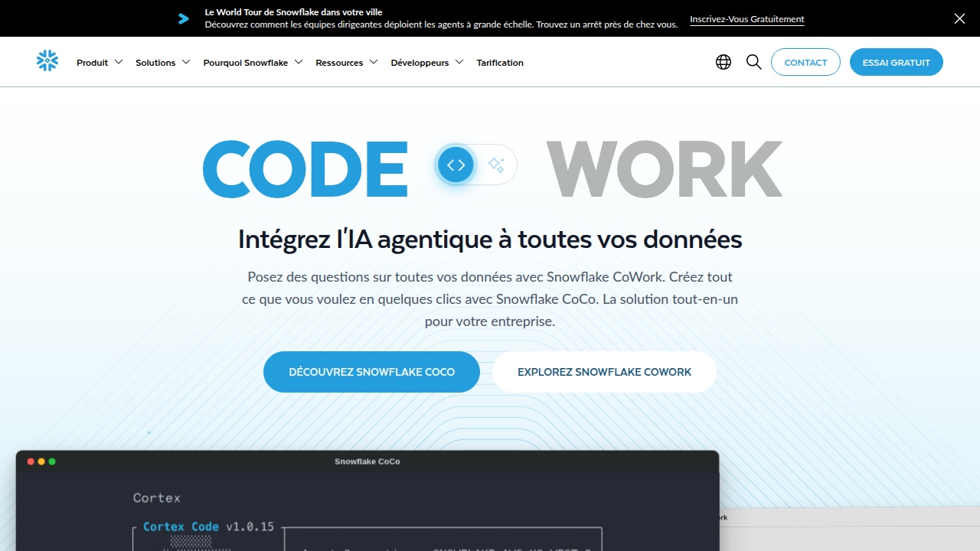Open the globe language selector
This screenshot has height=551, width=980.
pyautogui.click(x=724, y=62)
